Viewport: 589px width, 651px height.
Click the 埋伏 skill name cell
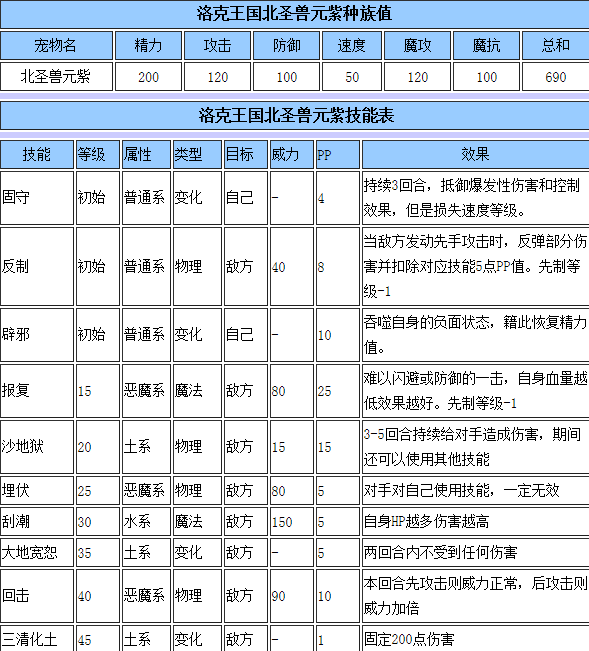tap(37, 491)
